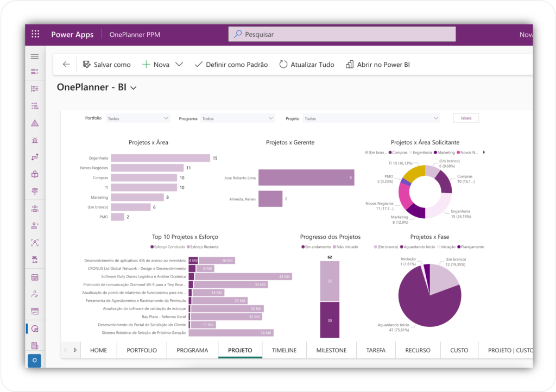
Task: Select the Jose Roberto Lima bar
Action: point(306,178)
